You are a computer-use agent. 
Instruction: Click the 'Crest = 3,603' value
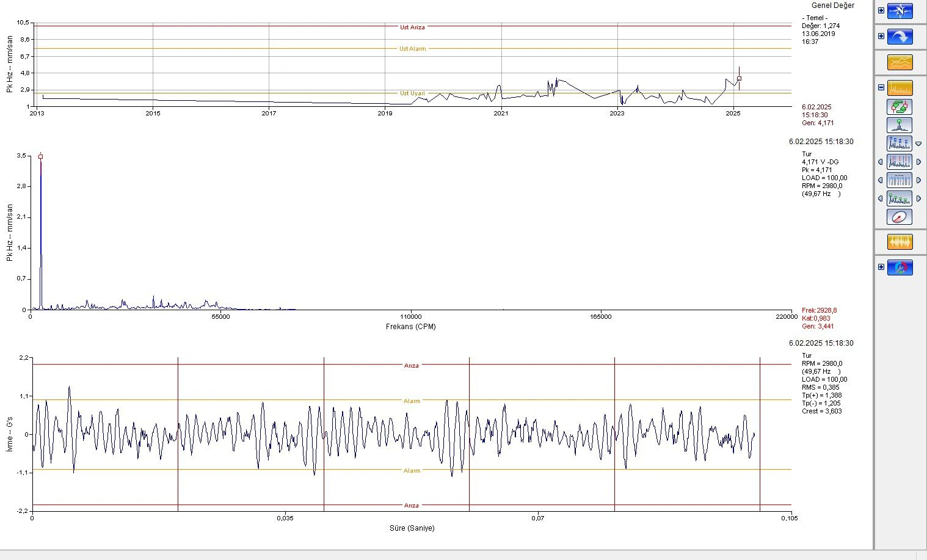tap(822, 412)
